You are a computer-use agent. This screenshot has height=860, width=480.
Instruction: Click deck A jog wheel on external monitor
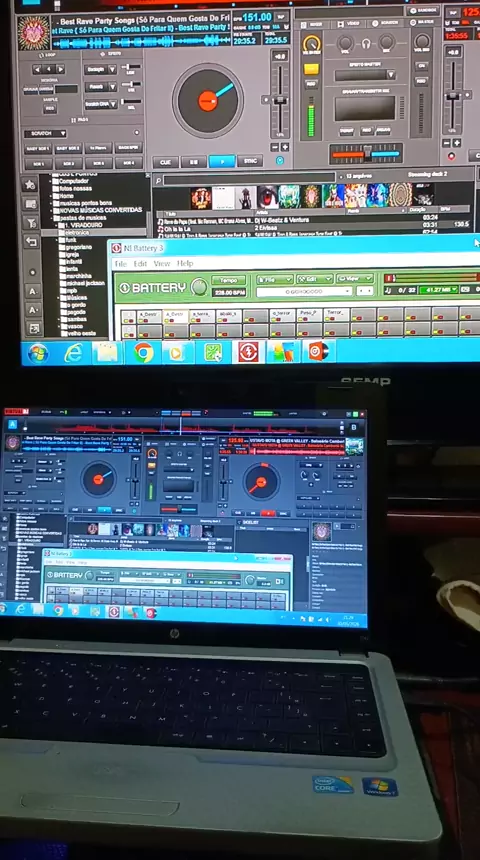(208, 100)
